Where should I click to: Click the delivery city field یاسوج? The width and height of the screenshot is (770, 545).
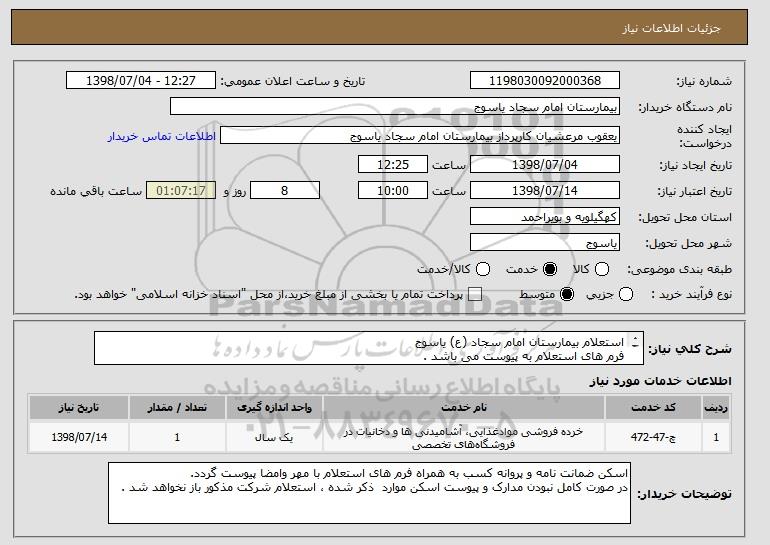pos(545,243)
